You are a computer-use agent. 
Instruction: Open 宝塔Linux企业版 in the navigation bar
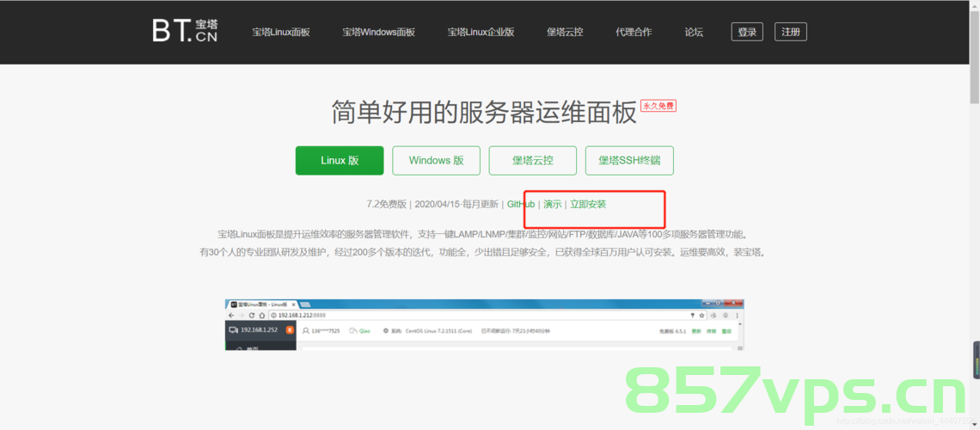481,32
